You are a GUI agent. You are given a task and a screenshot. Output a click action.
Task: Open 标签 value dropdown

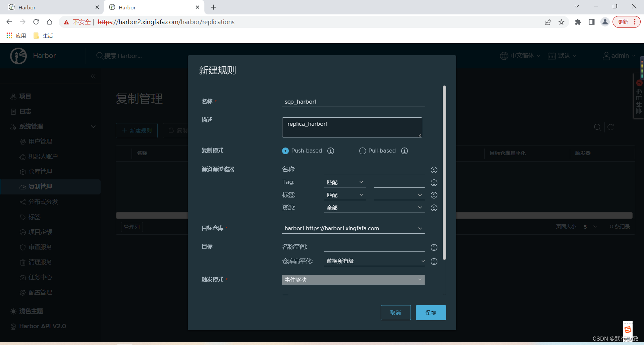[x=399, y=195]
